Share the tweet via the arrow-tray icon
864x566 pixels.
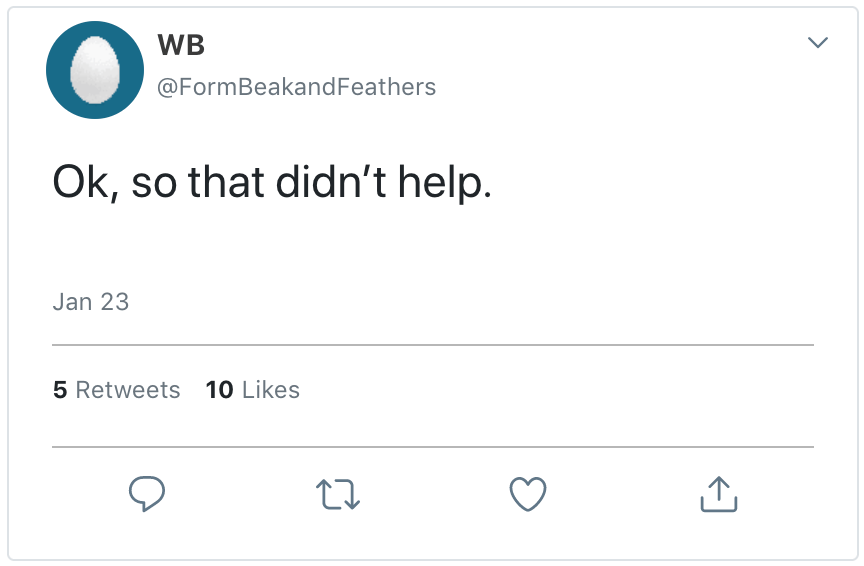click(x=718, y=493)
